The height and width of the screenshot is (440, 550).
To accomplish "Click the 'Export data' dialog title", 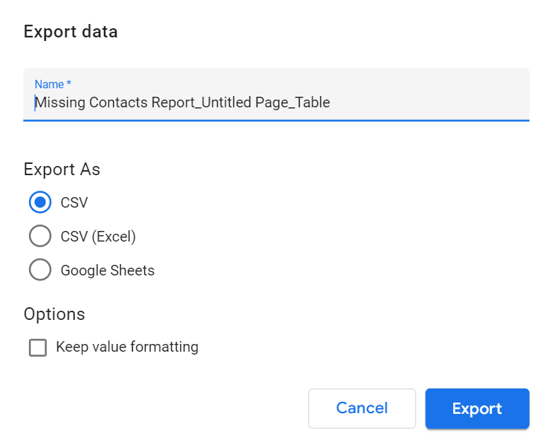I will point(71,32).
